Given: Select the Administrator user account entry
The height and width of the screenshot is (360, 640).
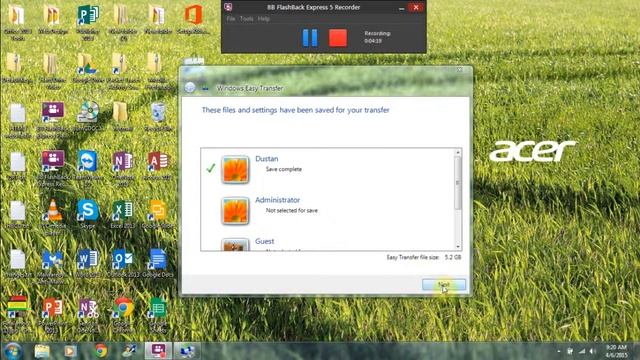Looking at the screenshot, I should 328,210.
